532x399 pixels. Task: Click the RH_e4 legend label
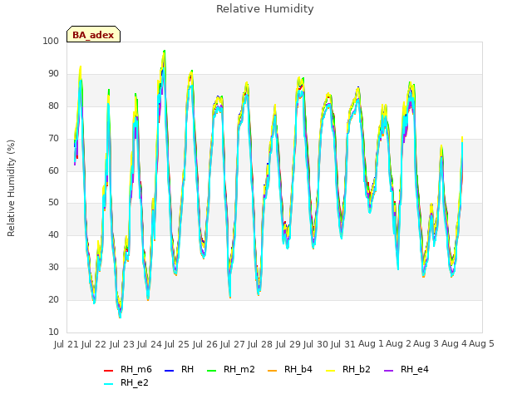[414, 369]
